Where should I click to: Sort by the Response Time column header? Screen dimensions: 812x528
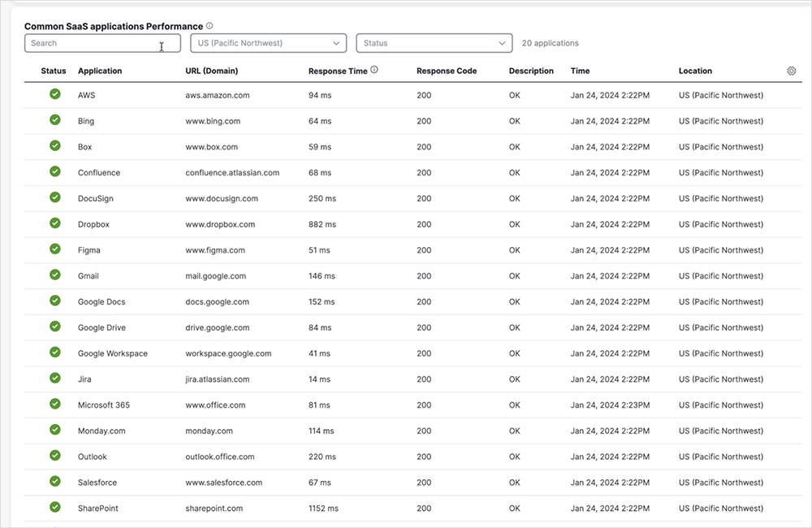point(338,71)
